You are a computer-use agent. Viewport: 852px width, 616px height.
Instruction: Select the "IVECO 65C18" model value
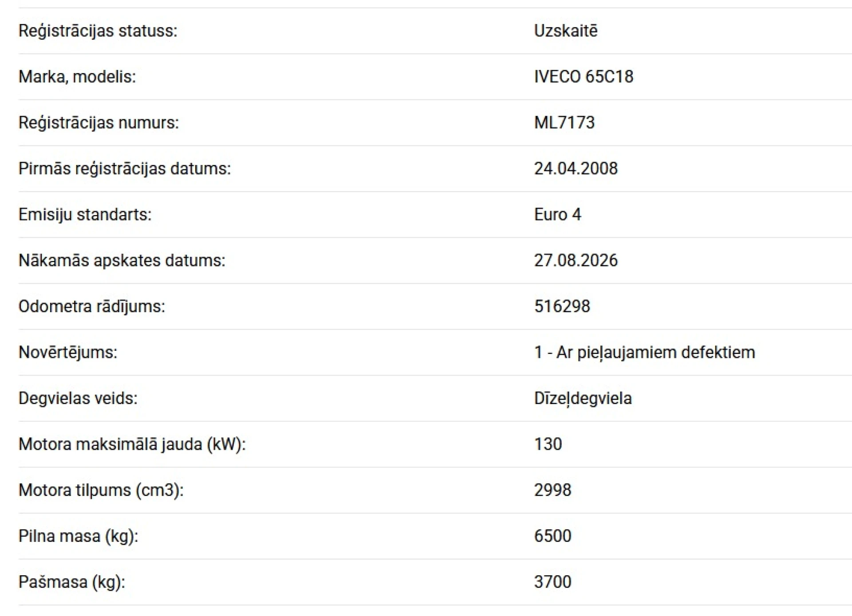pos(584,77)
